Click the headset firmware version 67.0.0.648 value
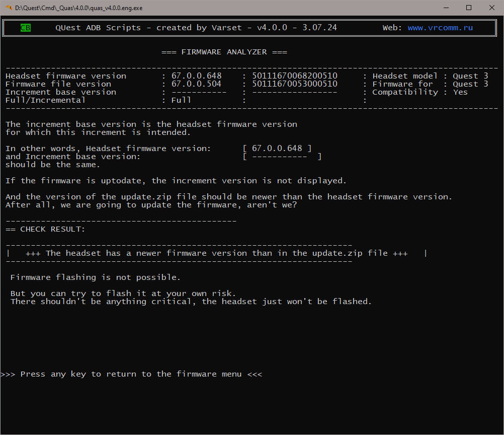Viewport: 504px width, 435px height. [196, 76]
